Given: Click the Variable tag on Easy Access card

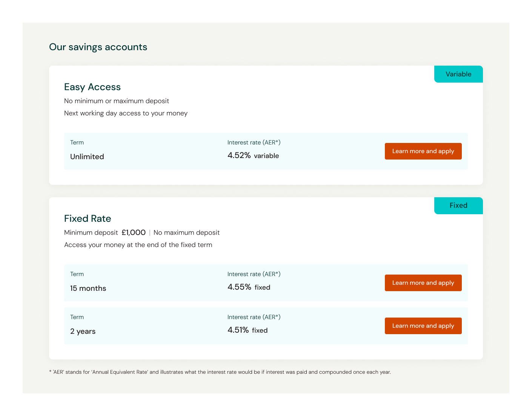Looking at the screenshot, I should pos(458,74).
